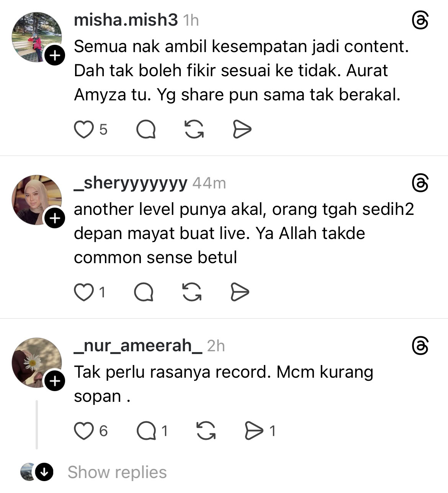The height and width of the screenshot is (493, 448).
Task: Reply to _nur_ameerah_'s comment
Action: (146, 431)
